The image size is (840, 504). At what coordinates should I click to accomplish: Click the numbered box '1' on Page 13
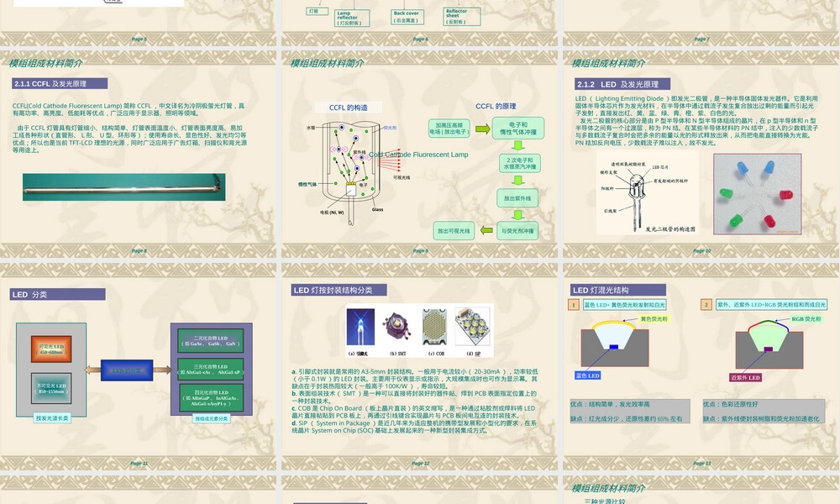(574, 305)
